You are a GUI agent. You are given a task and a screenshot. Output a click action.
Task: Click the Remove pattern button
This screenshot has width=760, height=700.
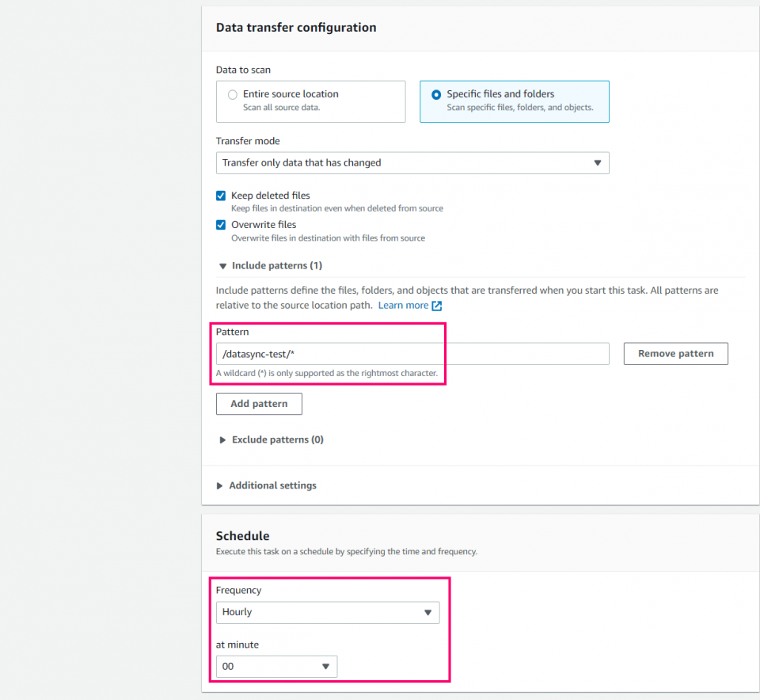(x=675, y=353)
